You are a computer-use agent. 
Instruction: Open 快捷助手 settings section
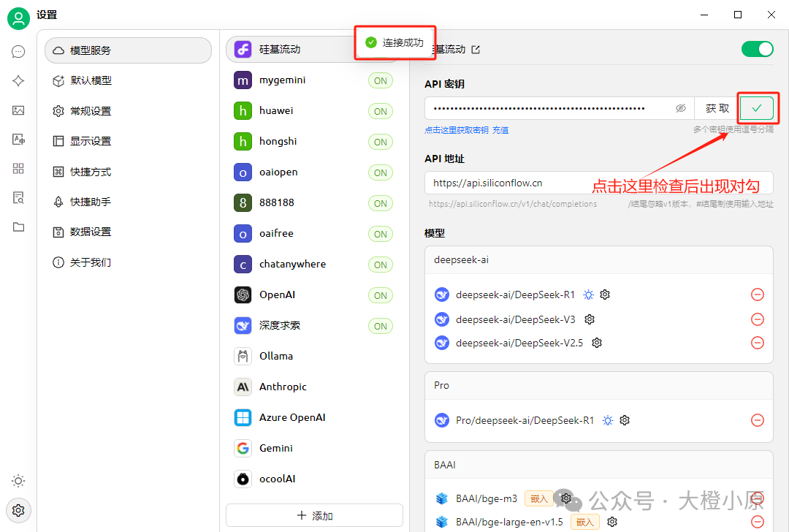point(129,202)
